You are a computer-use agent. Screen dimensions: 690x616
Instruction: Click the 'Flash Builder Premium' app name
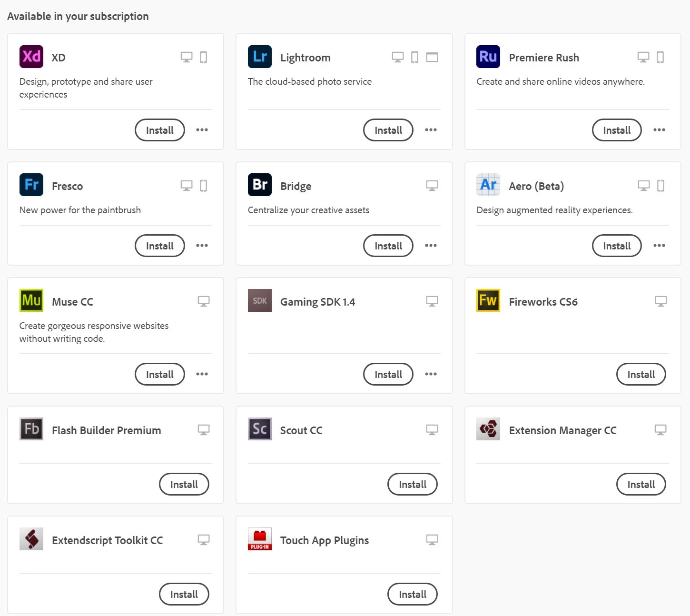107,430
